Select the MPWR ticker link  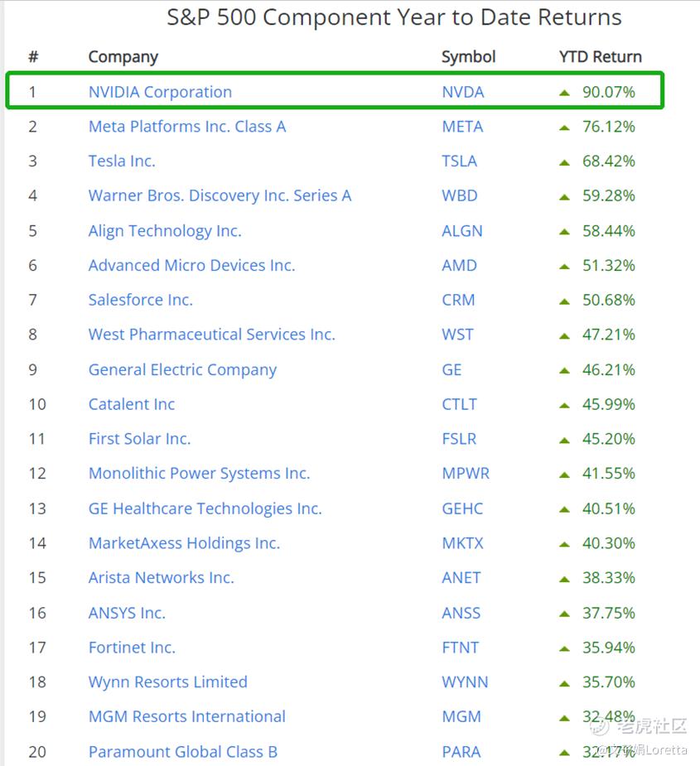pyautogui.click(x=466, y=474)
